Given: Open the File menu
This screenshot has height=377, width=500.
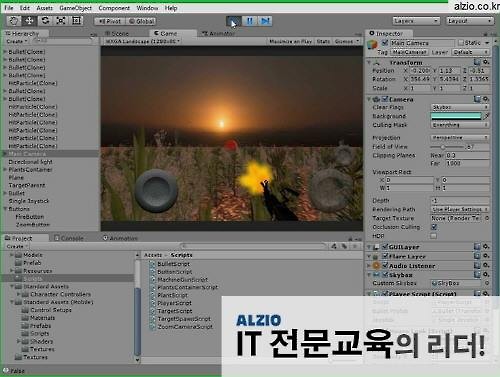Looking at the screenshot, I should click(x=9, y=8).
